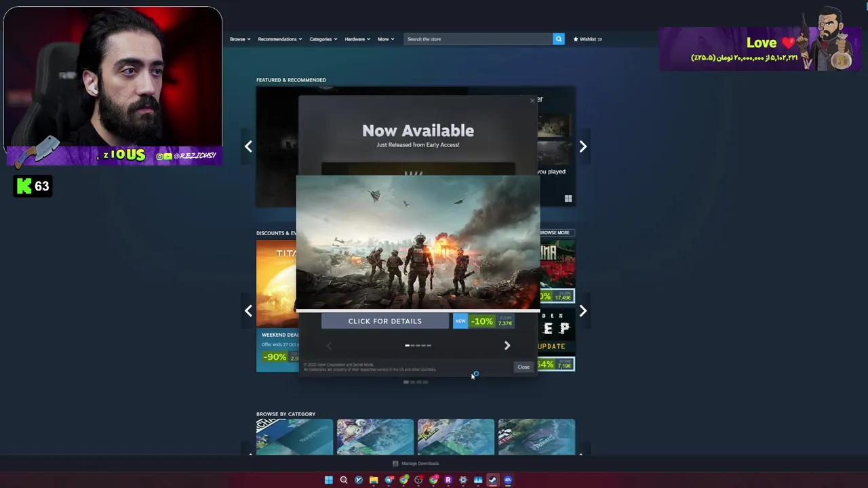Click the Windows Start button
The height and width of the screenshot is (488, 868).
(329, 480)
